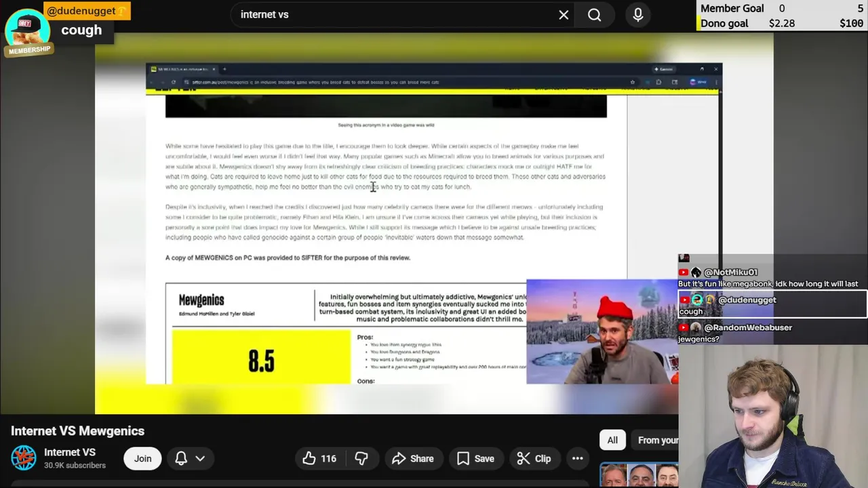
Task: Clip the video
Action: tap(534, 459)
